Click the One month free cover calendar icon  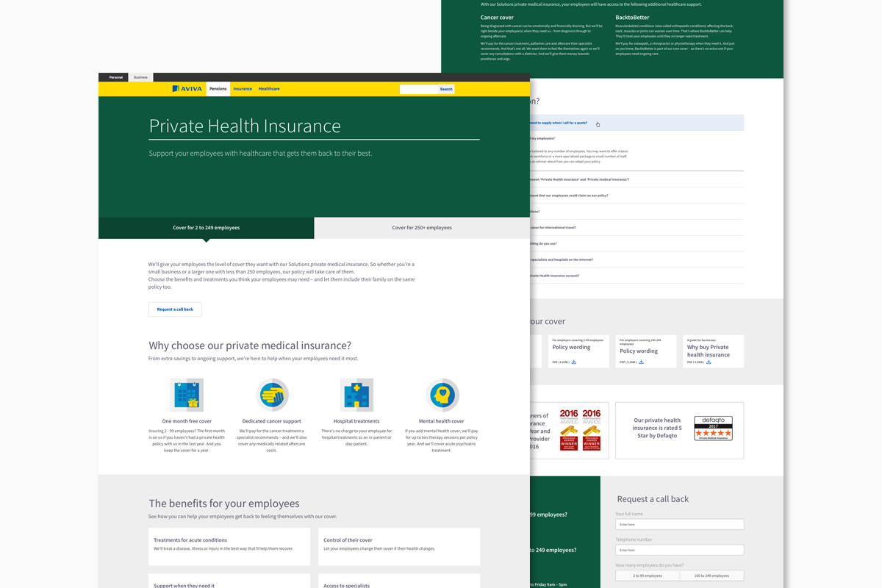point(187,395)
